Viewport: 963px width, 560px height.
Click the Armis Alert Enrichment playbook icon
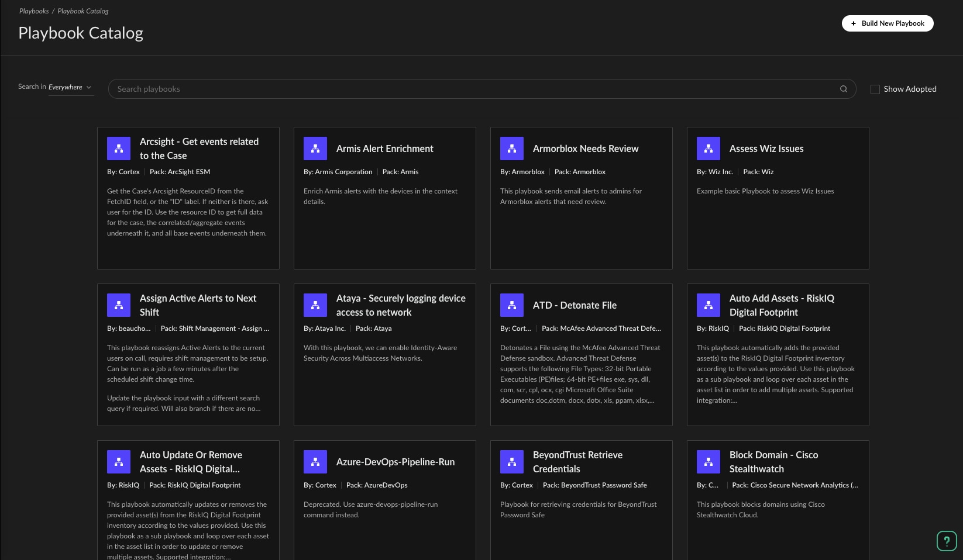click(x=315, y=148)
